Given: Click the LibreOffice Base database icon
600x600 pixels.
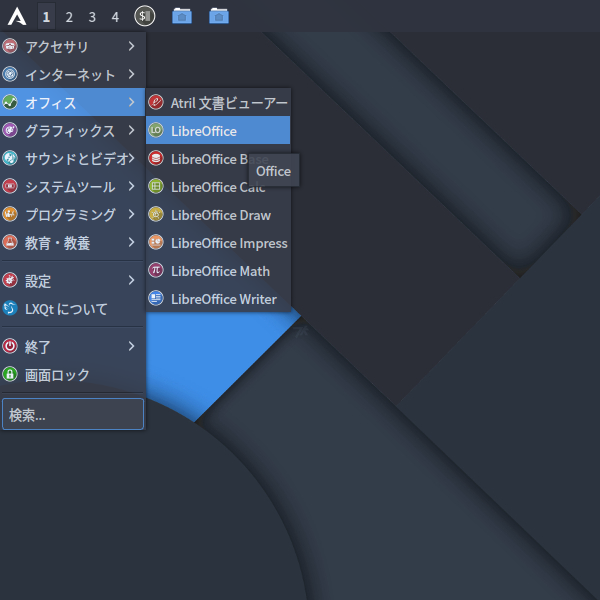Looking at the screenshot, I should [x=156, y=158].
